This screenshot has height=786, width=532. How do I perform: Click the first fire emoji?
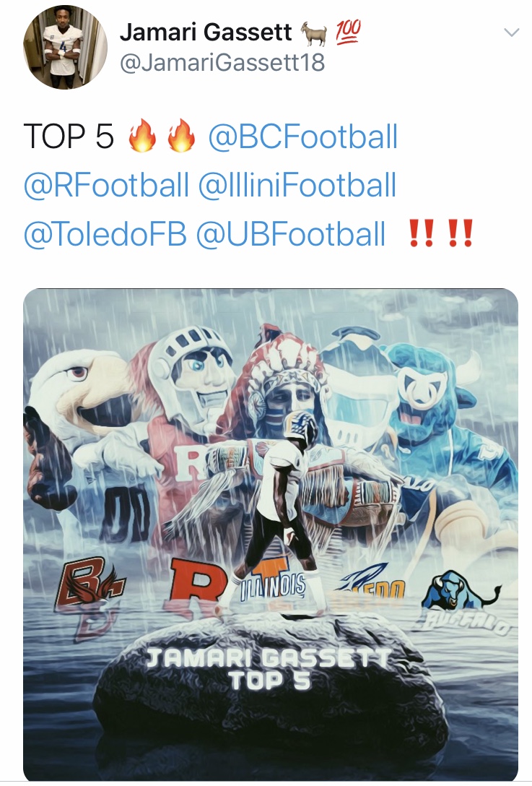point(143,136)
